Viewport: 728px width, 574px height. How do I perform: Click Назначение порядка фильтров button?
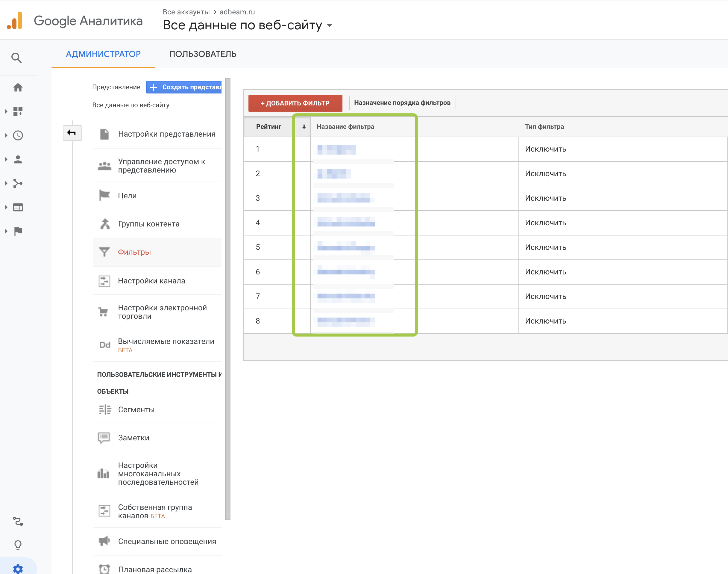[402, 103]
